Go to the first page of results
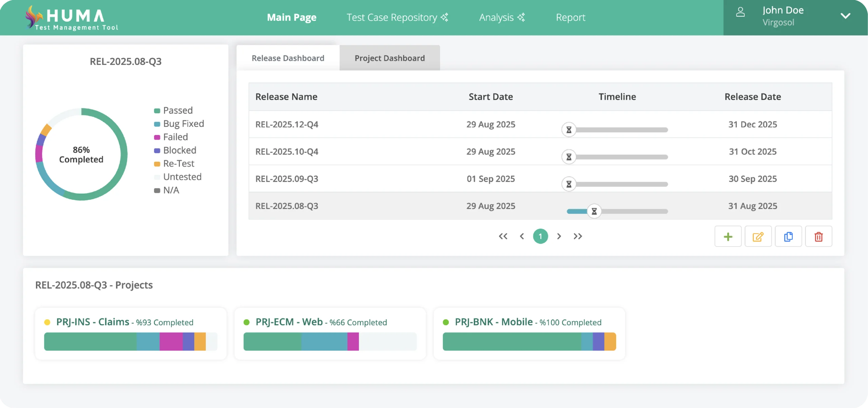Viewport: 868px width, 408px height. (503, 236)
